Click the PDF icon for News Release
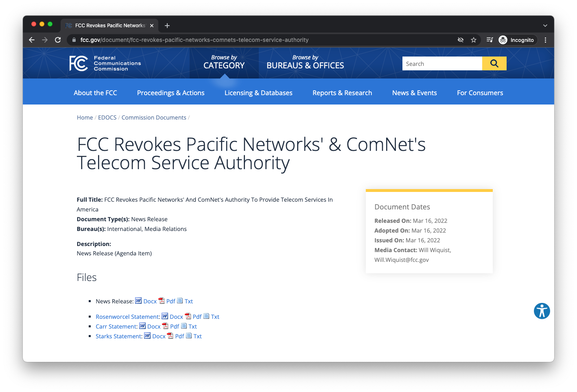Viewport: 577px width, 392px height. click(162, 301)
